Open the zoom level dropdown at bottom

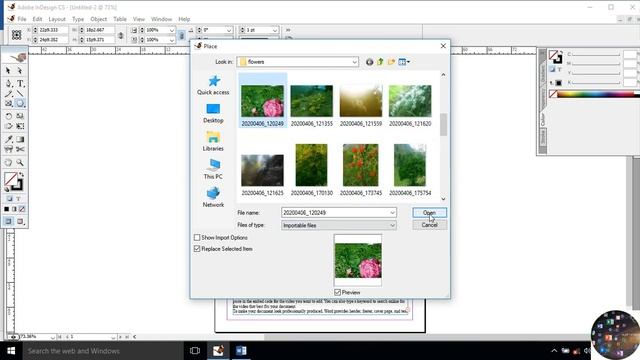(53, 337)
